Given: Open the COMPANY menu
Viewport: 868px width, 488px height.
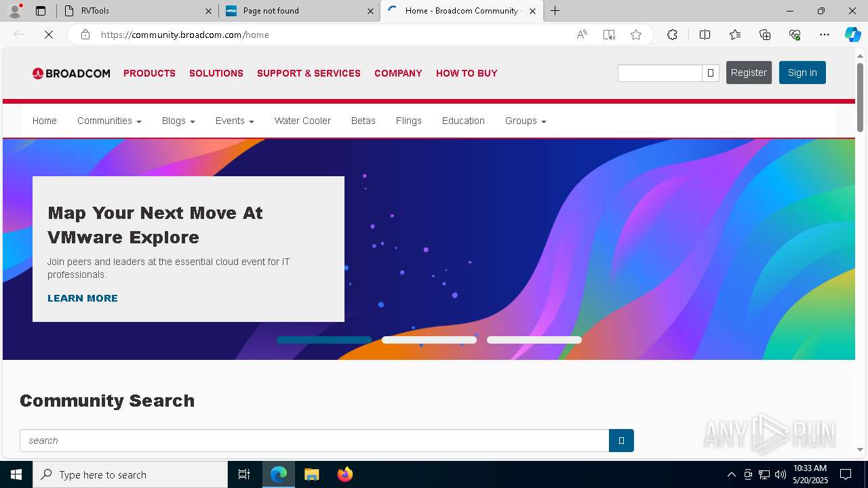Looking at the screenshot, I should (398, 73).
